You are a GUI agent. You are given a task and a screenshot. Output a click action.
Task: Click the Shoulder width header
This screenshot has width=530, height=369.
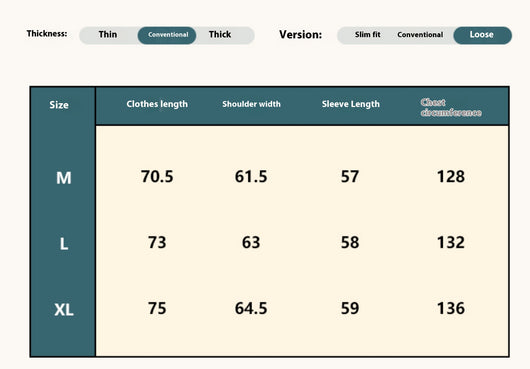coord(251,104)
